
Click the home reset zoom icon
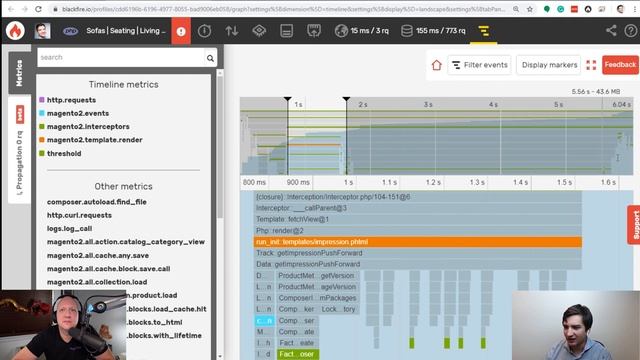436,65
